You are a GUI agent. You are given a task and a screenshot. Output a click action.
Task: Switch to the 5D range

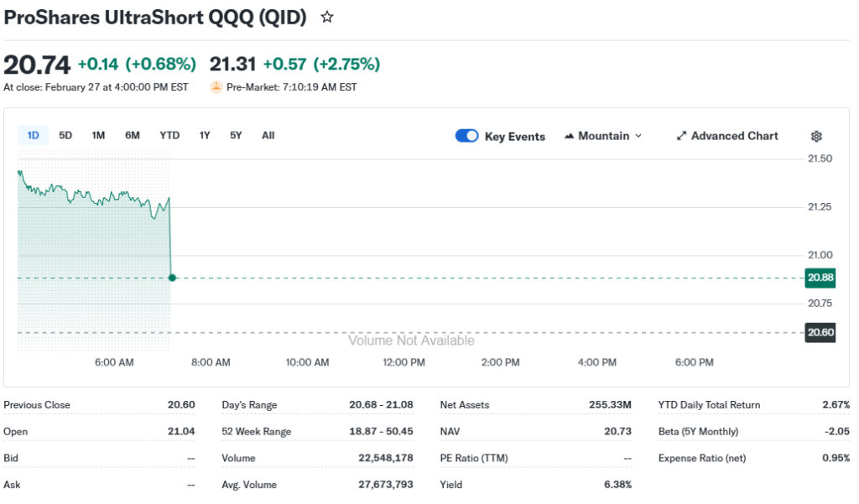pyautogui.click(x=65, y=135)
